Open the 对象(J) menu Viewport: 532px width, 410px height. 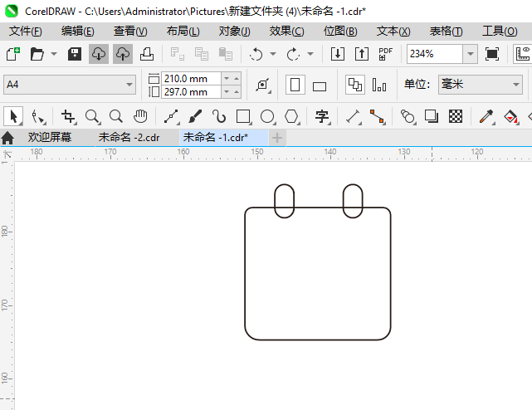pos(234,32)
